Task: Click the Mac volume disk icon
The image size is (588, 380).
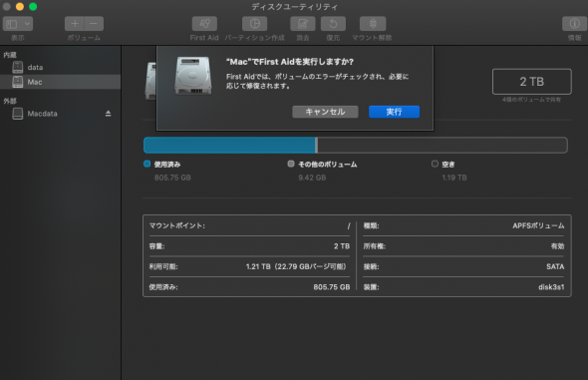Action: tap(18, 82)
